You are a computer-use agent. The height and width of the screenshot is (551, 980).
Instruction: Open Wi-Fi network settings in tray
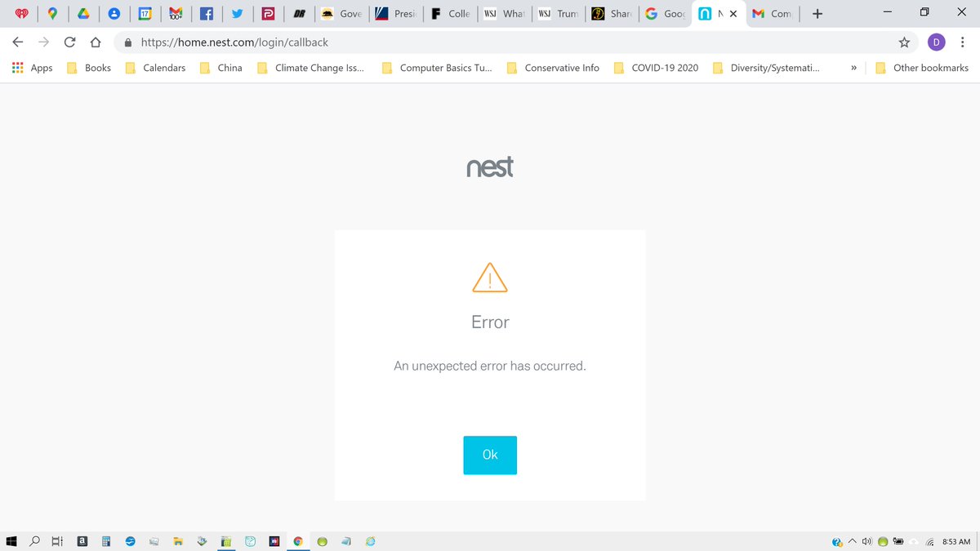(x=929, y=540)
